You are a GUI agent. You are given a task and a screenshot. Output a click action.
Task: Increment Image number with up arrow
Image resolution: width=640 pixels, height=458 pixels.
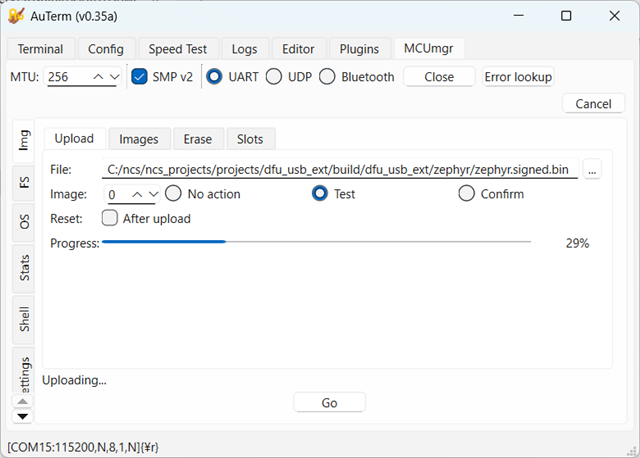click(138, 195)
